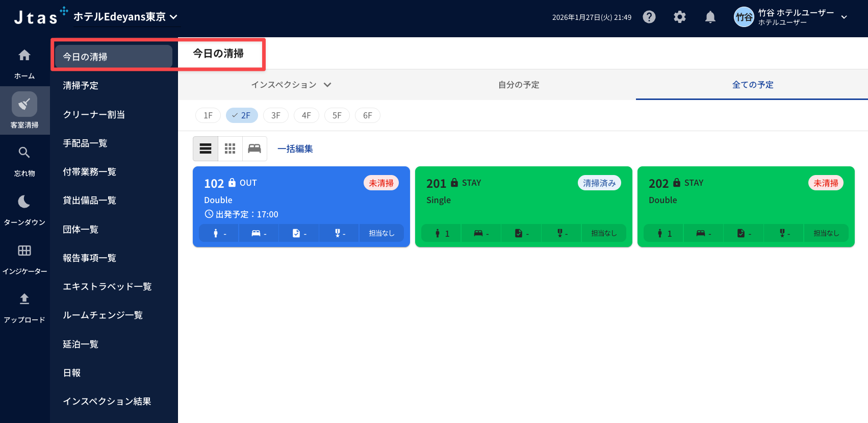Image resolution: width=868 pixels, height=423 pixels.
Task: Click 一括編集 bulk edit link
Action: (x=295, y=148)
